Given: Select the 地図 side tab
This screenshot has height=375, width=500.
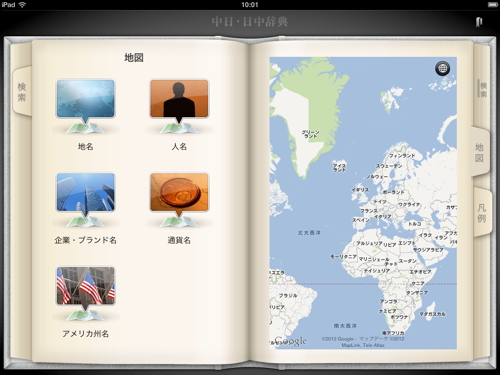Looking at the screenshot, I should [x=479, y=152].
